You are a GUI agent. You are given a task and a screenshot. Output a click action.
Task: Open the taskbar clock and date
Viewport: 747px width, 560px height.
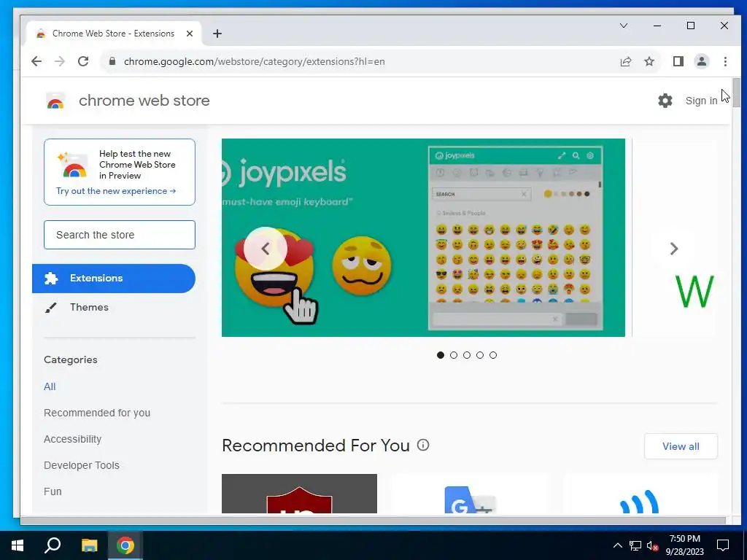(x=684, y=545)
